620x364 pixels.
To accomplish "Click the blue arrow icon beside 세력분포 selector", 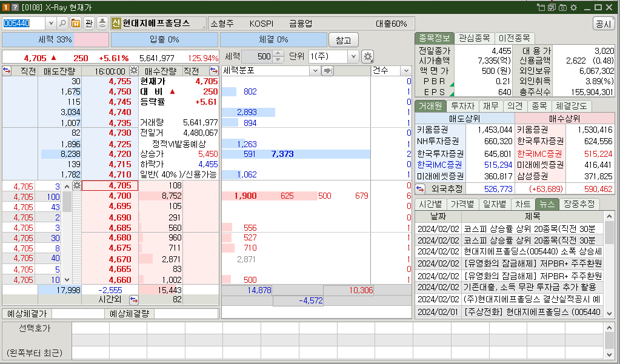I will 326,70.
